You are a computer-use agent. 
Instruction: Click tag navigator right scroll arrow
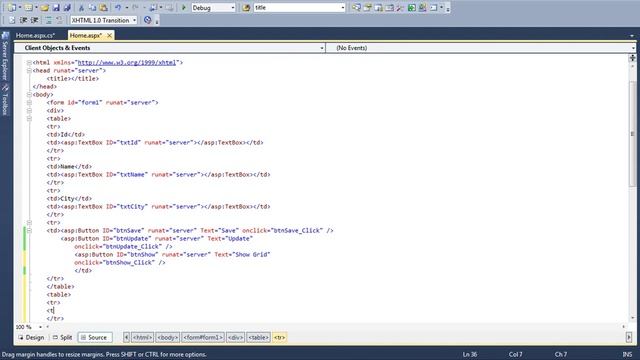click(629, 338)
